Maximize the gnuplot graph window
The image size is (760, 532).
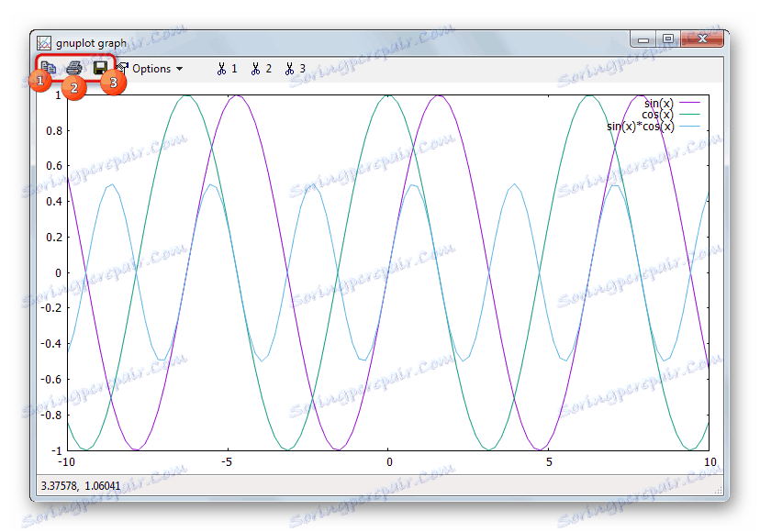click(668, 39)
